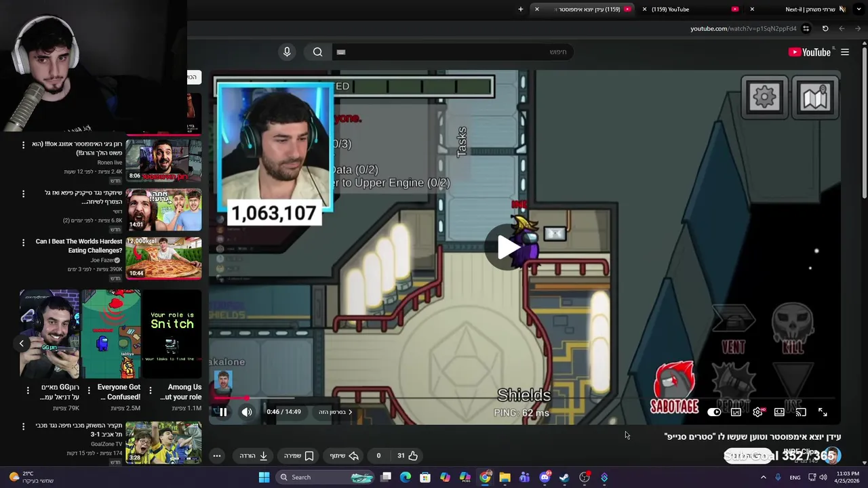Pause the video with the player pause button
868x488 pixels.
tap(223, 412)
